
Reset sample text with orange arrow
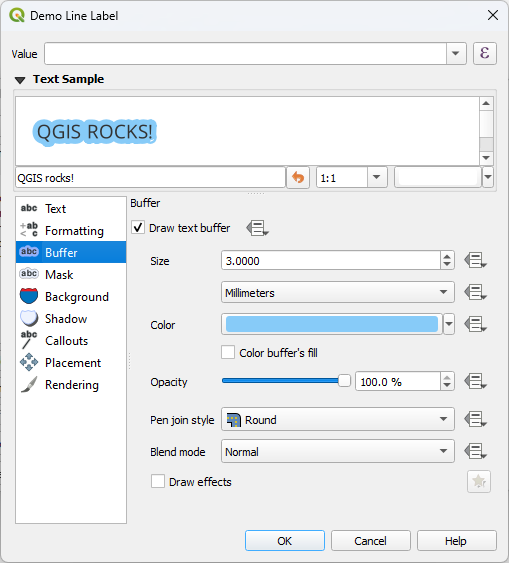coord(298,177)
